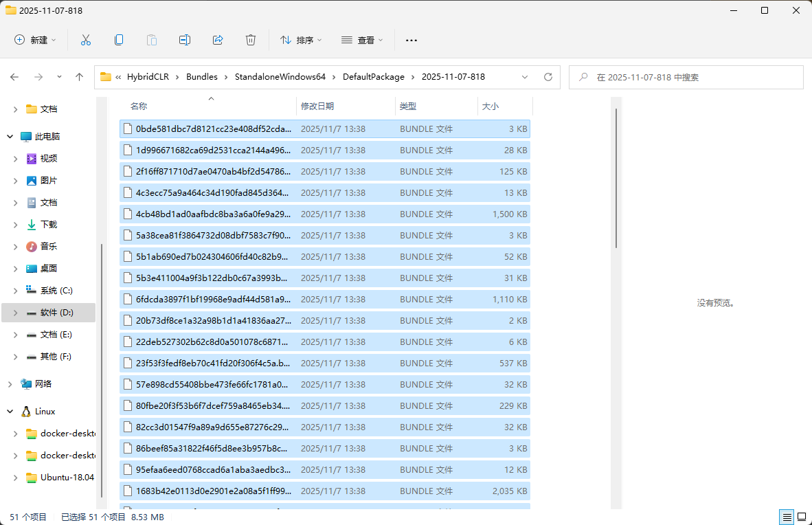Screen dimensions: 812x525
Task: Click the 51 个项目 status bar text
Action: 28,517
